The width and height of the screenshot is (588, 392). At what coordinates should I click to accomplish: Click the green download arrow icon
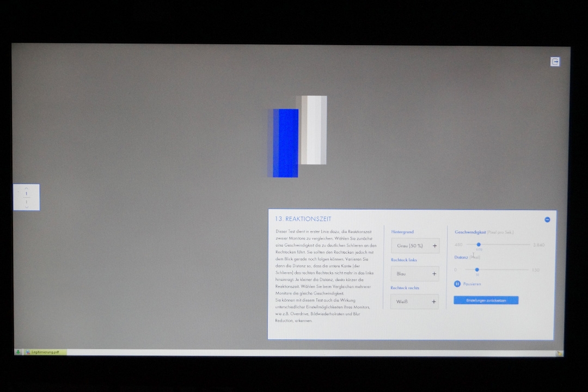[x=18, y=352]
